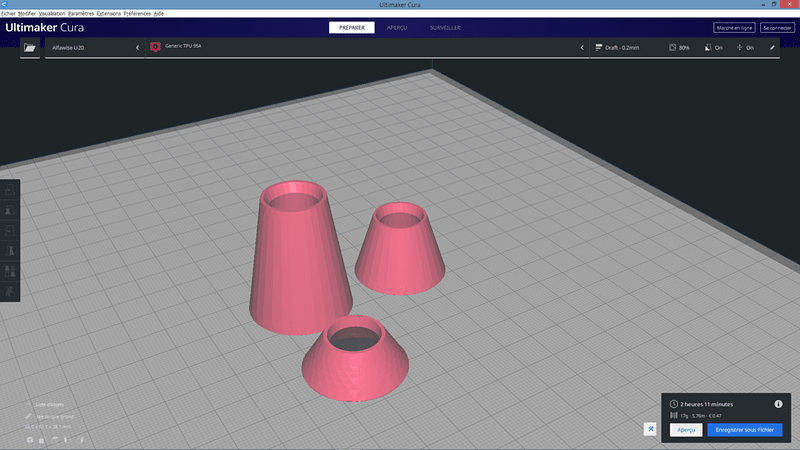Switch to right side view icon
The width and height of the screenshot is (800, 450).
(80, 440)
